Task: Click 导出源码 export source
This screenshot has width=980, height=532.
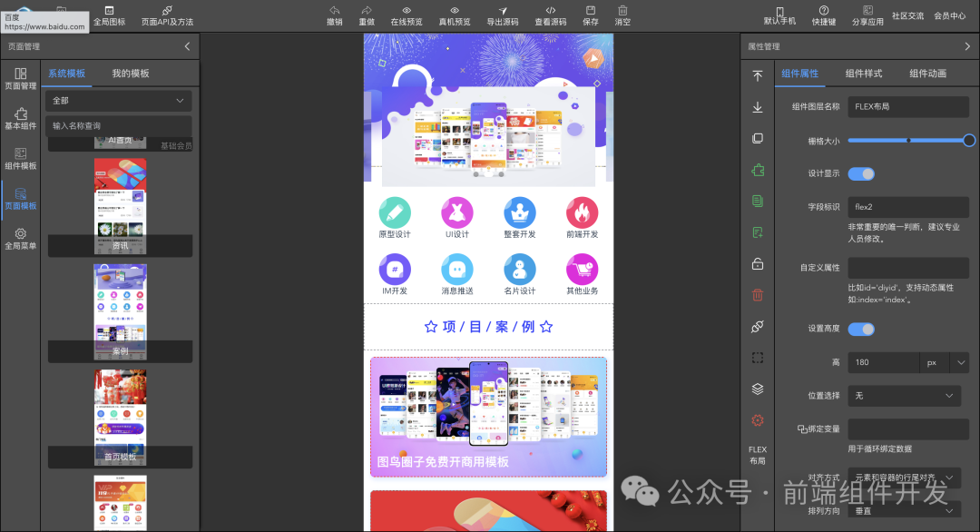Action: tap(503, 15)
